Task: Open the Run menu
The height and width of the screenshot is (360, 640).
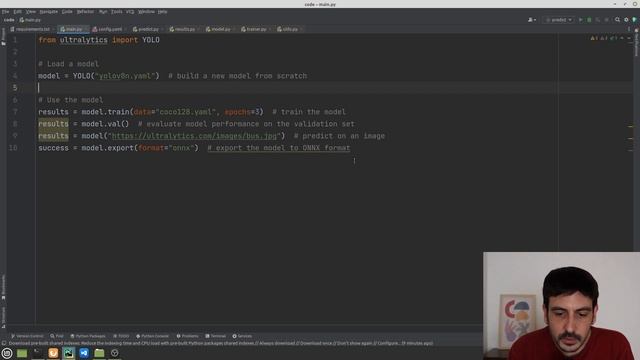Action: [x=103, y=12]
